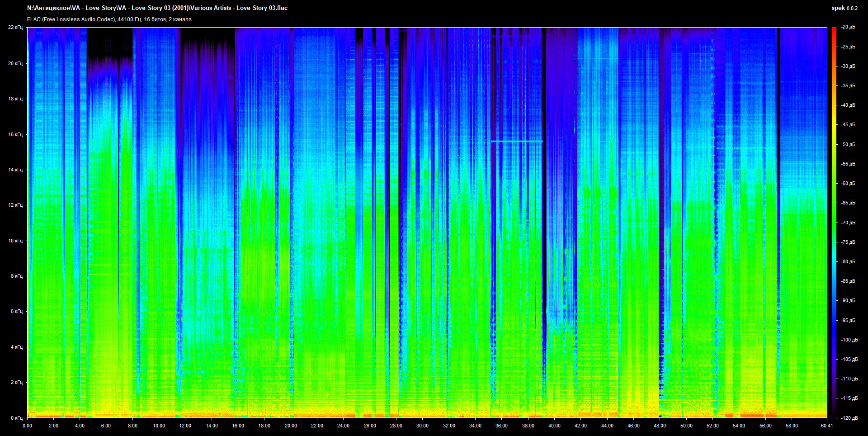868x436 pixels.
Task: Select the 30:00 time axis marker
Action: 422,426
